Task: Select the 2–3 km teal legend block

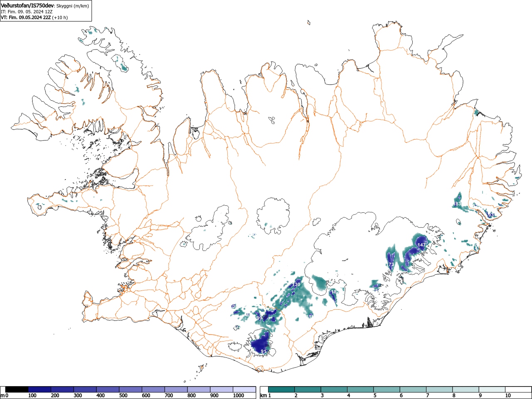Action: (x=308, y=389)
